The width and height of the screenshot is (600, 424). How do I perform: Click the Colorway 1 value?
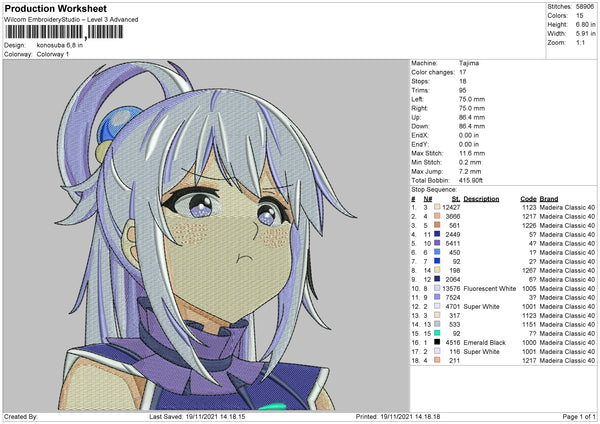53,54
